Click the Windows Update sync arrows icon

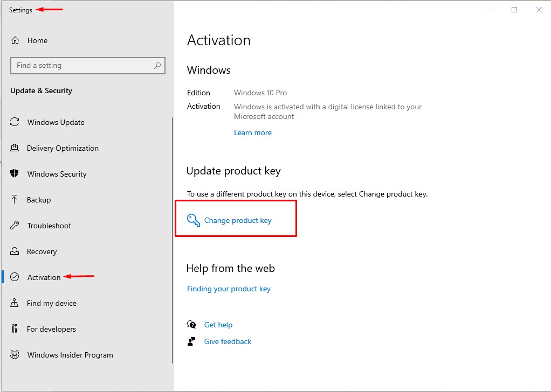click(15, 122)
